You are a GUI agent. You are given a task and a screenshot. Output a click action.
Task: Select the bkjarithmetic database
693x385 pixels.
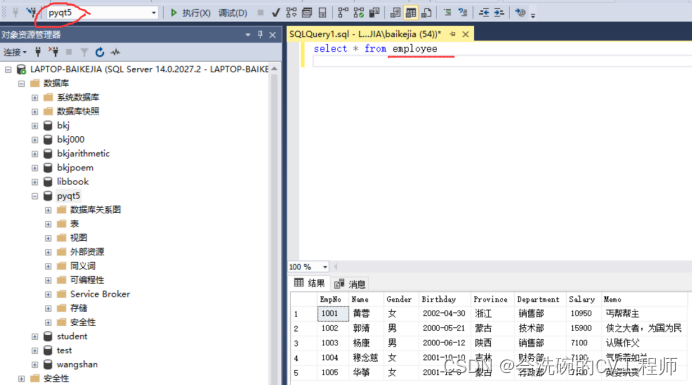click(83, 154)
